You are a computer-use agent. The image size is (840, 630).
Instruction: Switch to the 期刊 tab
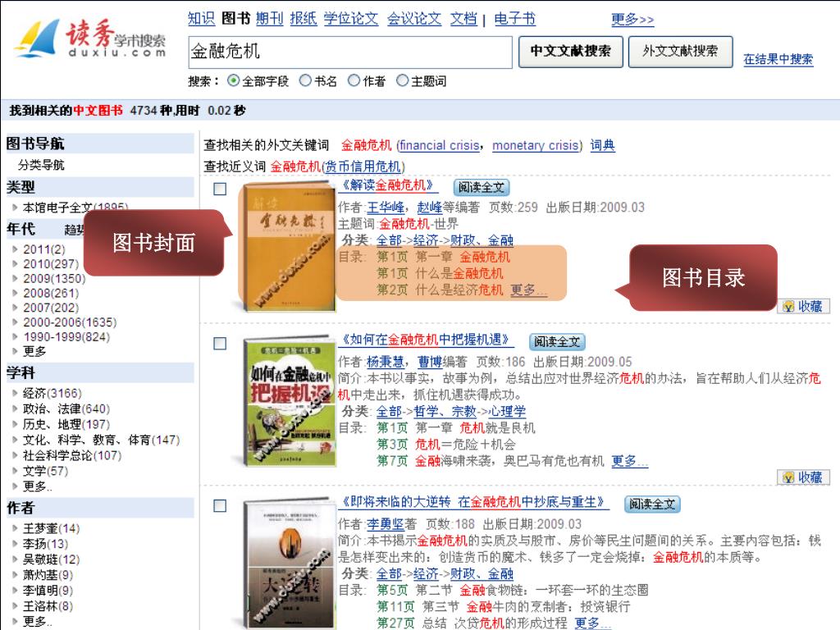click(x=269, y=19)
